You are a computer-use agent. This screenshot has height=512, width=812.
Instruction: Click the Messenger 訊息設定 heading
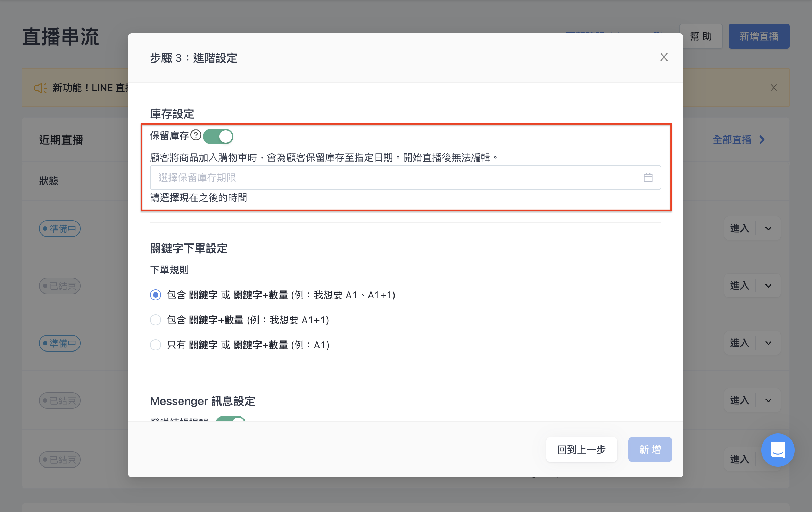pos(203,401)
